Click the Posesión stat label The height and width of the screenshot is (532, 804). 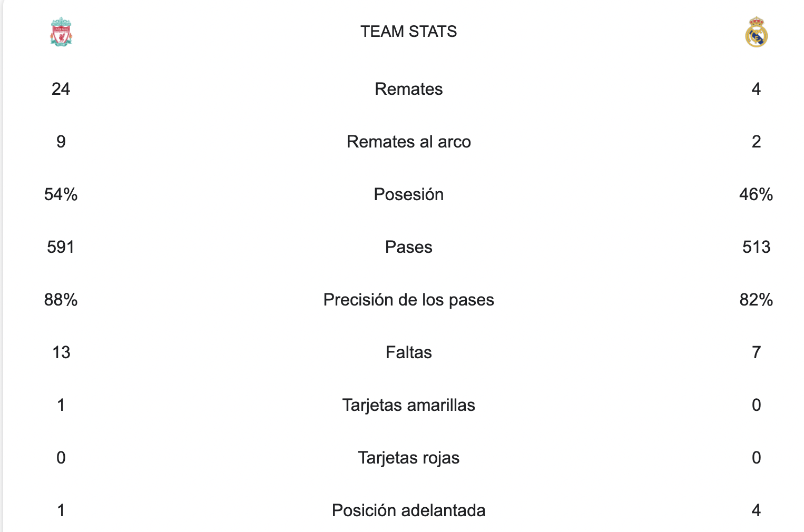click(408, 194)
